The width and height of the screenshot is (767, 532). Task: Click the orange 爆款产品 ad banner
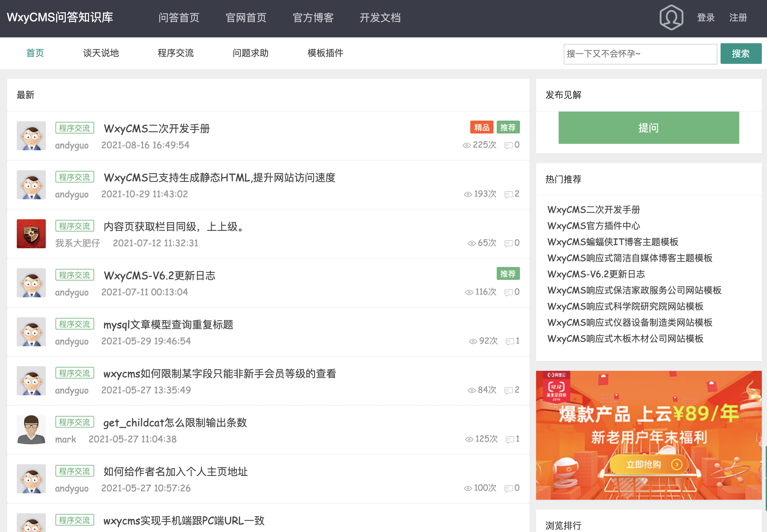(x=649, y=435)
